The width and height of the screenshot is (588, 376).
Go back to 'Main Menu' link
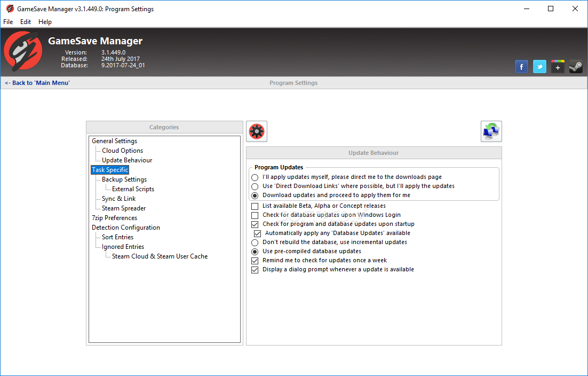[x=37, y=83]
